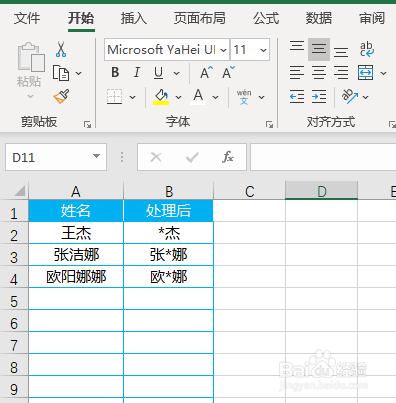Switch to the 公式 tab
The width and height of the screenshot is (396, 403).
[266, 18]
